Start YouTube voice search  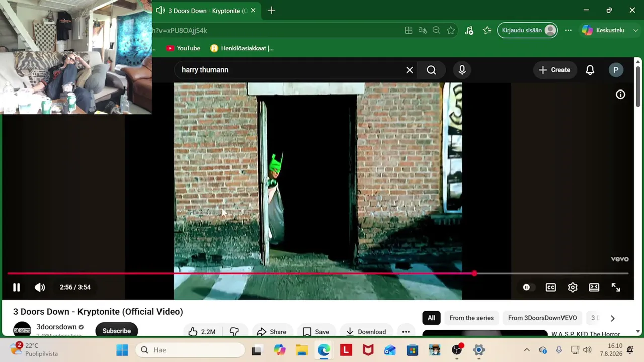tap(462, 70)
